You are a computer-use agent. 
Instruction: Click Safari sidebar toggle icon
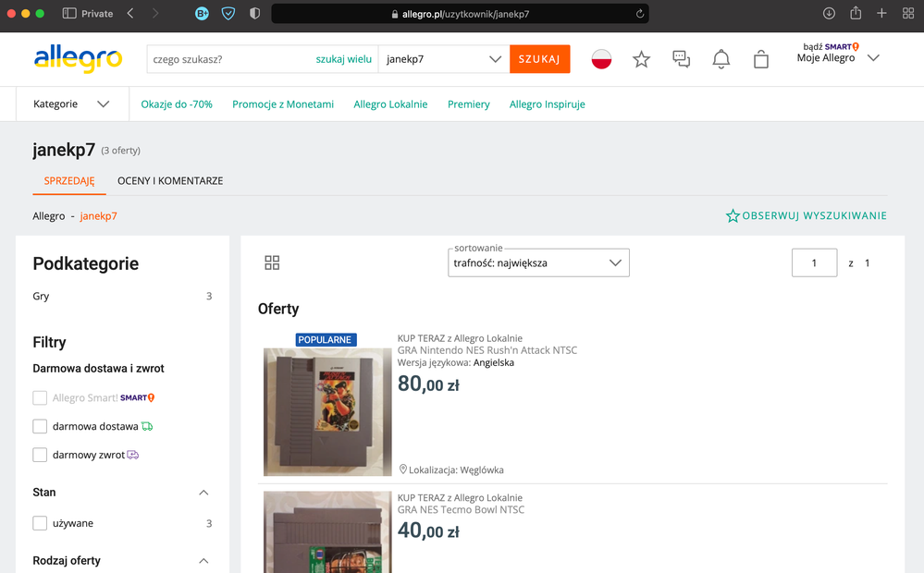tap(69, 14)
